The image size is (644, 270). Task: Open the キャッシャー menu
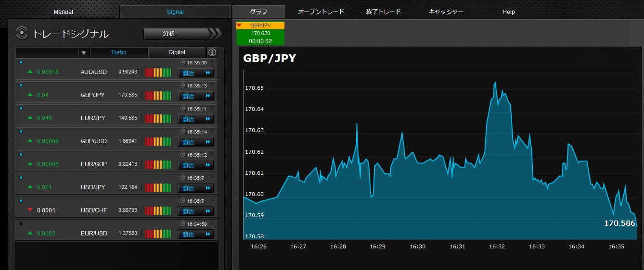[x=446, y=12]
